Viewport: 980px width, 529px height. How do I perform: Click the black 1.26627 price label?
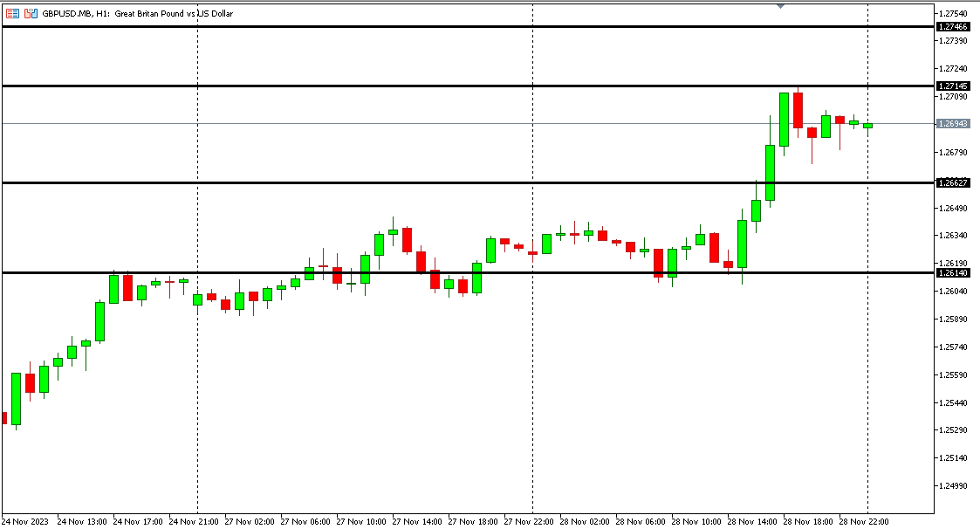pos(953,182)
